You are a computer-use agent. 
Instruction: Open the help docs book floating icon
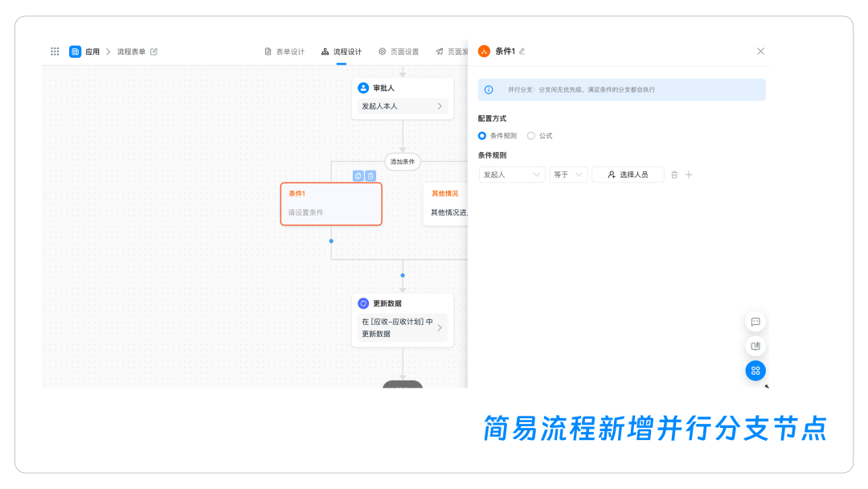pyautogui.click(x=755, y=347)
